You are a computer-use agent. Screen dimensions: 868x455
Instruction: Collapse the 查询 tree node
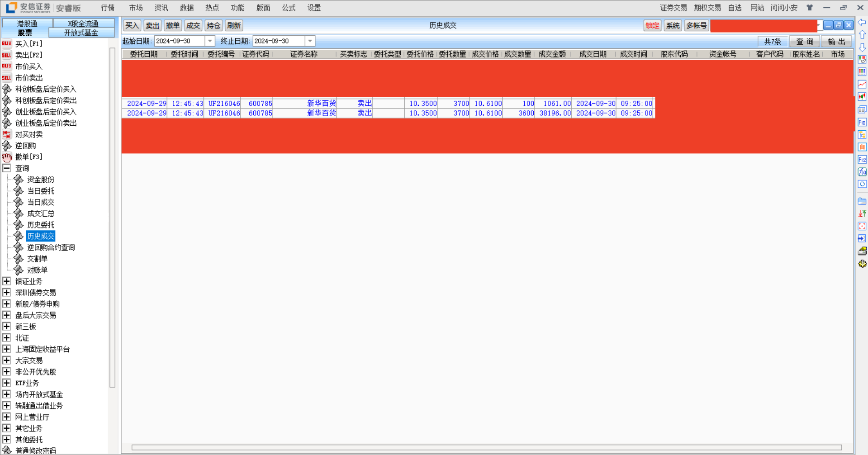point(6,168)
